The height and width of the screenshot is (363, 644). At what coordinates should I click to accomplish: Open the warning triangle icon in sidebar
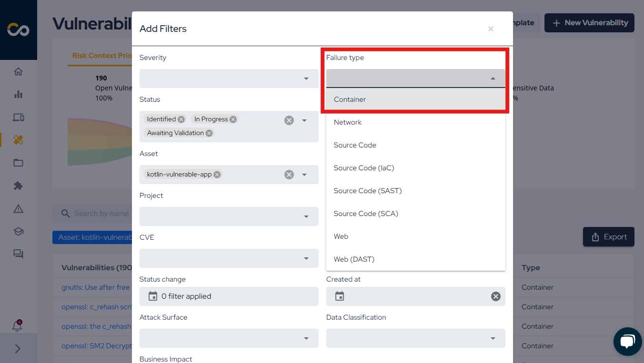point(18,208)
